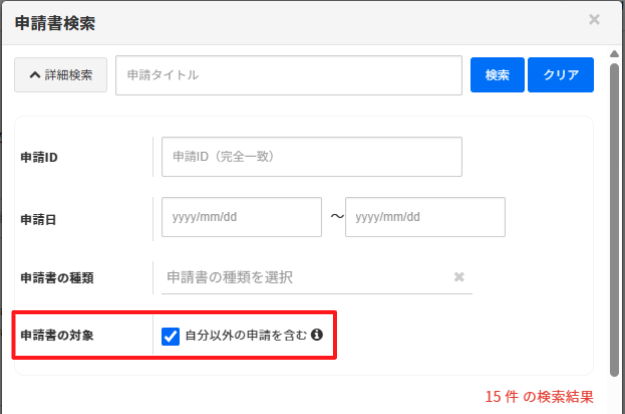Click the 15 件 の検索結果 text
Image resolution: width=625 pixels, height=414 pixels.
click(538, 395)
